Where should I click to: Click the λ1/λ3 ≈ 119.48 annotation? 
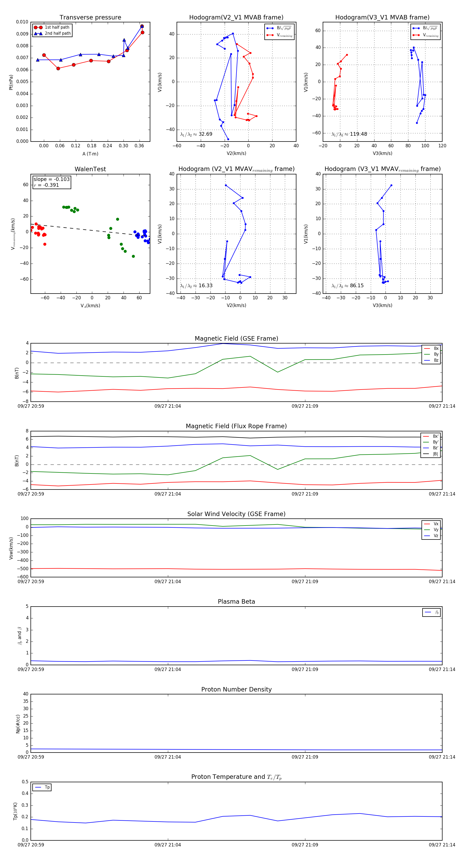[x=349, y=134]
